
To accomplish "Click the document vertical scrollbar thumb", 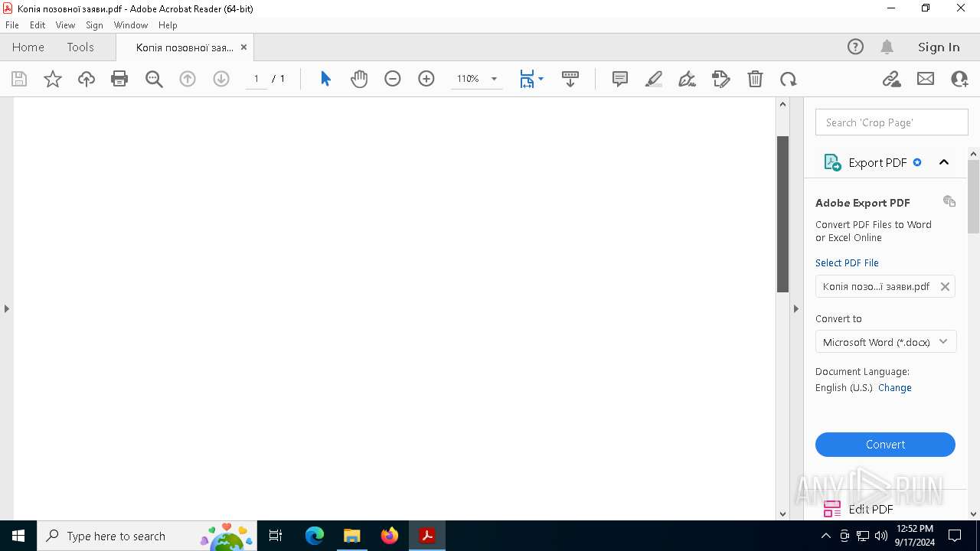I will (782, 214).
